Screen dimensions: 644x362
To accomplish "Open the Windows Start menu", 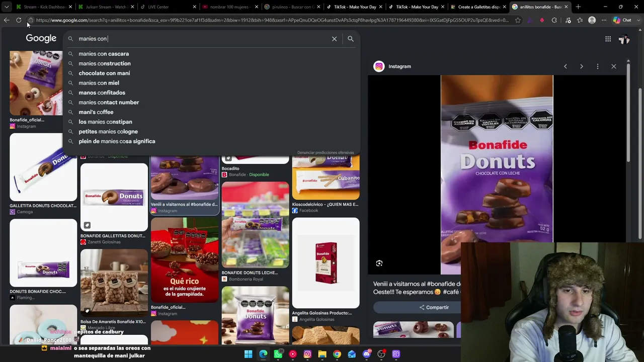I will (249, 354).
